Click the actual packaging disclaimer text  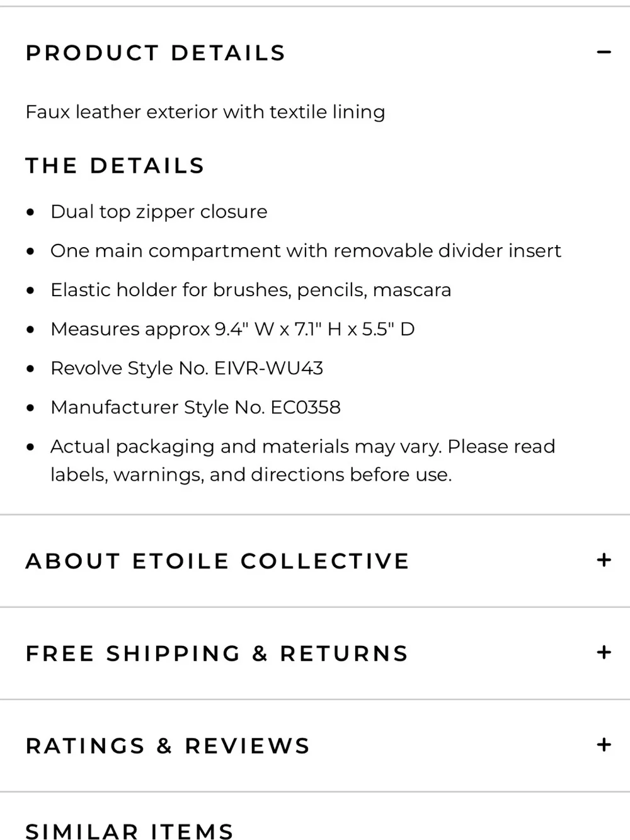(302, 460)
